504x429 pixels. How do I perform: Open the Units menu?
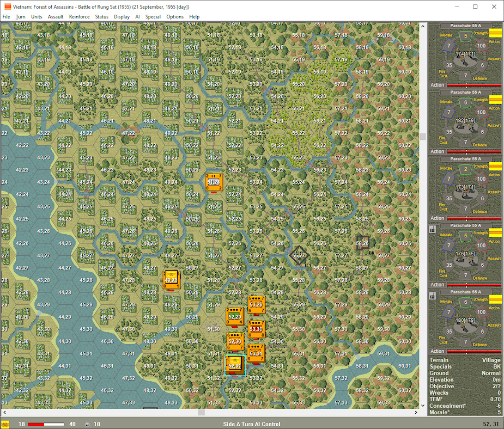(37, 17)
